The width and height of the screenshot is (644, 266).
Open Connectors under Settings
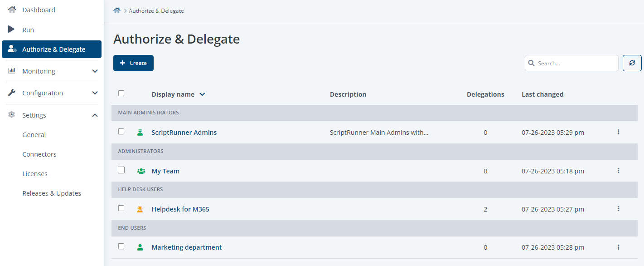39,154
